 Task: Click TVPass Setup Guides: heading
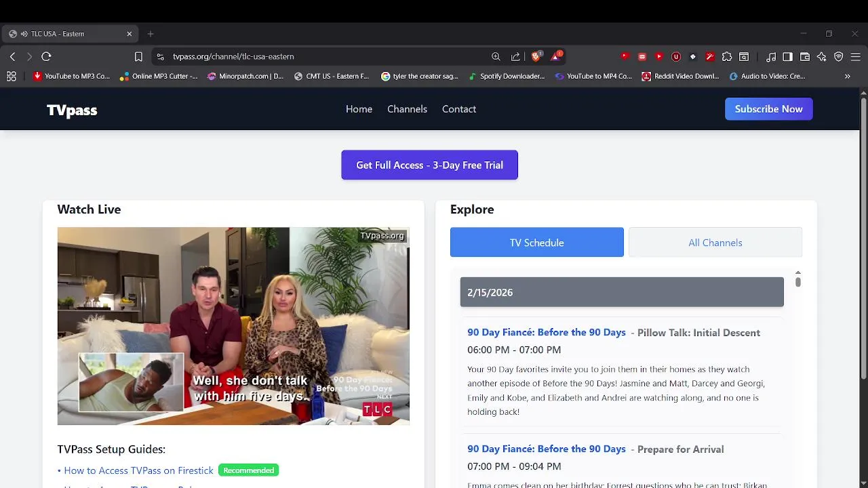pos(111,449)
